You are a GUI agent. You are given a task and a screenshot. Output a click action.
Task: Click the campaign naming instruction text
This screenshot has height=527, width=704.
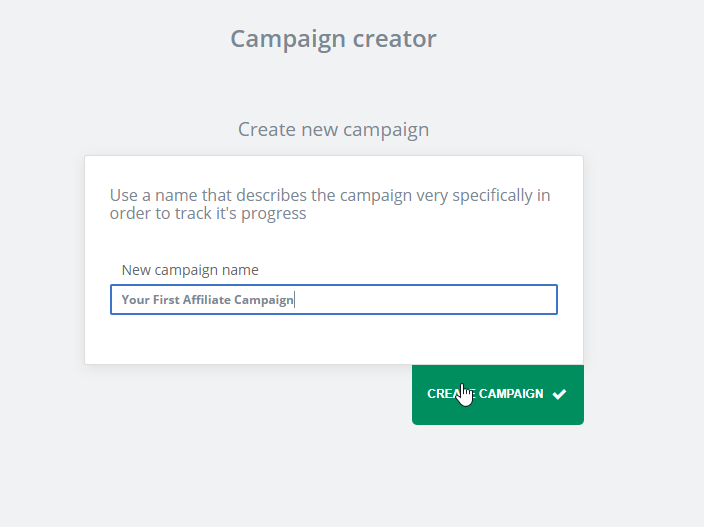click(x=330, y=204)
